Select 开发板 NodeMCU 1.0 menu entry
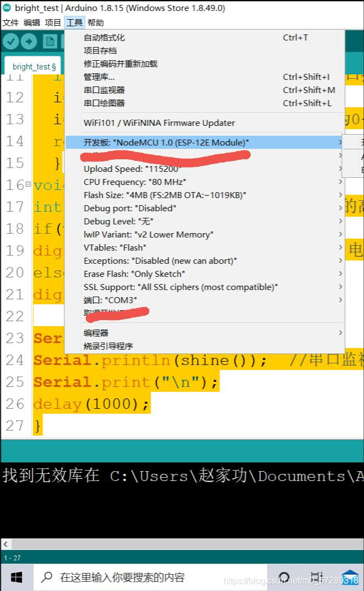 (204, 142)
